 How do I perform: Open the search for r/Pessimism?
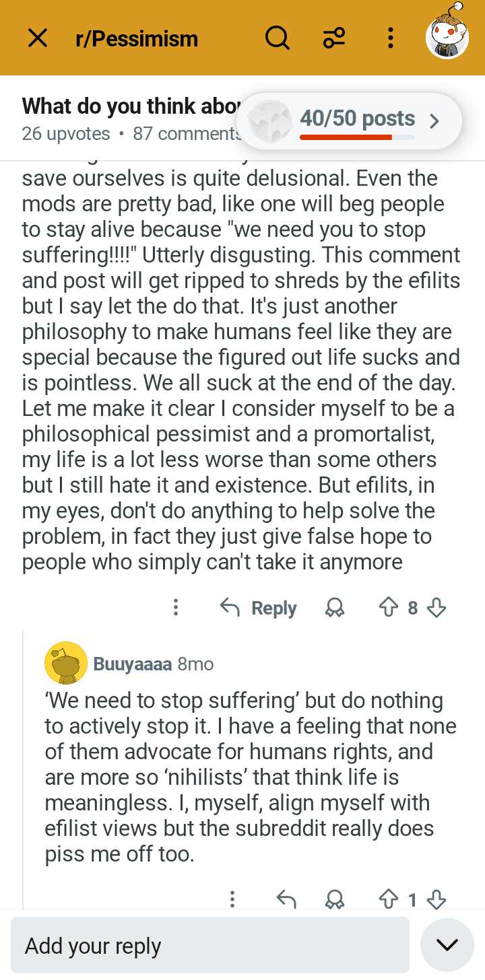[x=277, y=38]
